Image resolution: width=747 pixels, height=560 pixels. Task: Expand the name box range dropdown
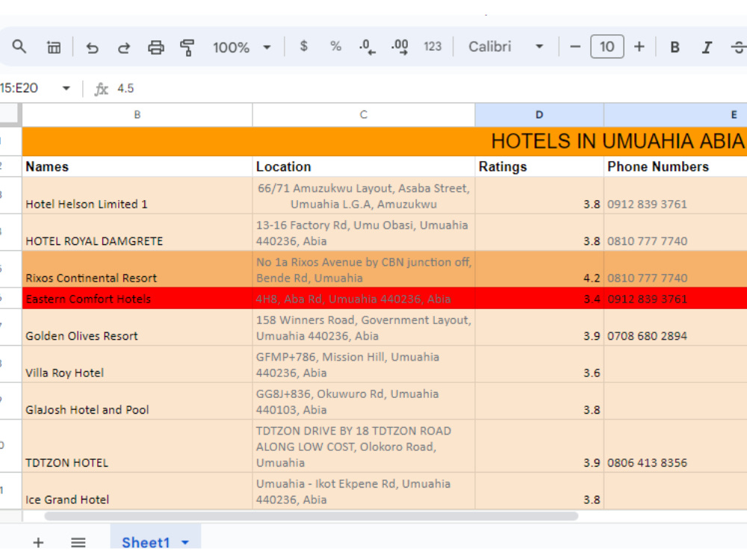click(66, 88)
